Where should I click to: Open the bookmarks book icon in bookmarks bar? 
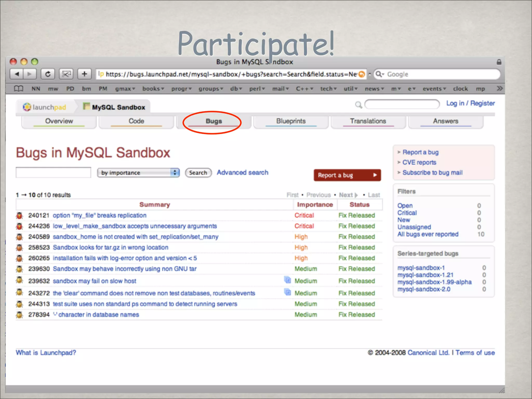[19, 89]
